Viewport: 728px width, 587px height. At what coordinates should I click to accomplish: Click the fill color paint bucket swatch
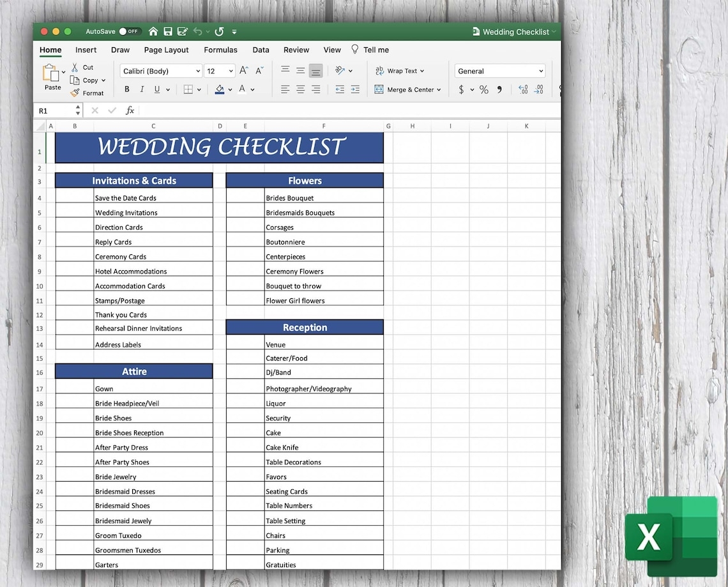tap(220, 89)
